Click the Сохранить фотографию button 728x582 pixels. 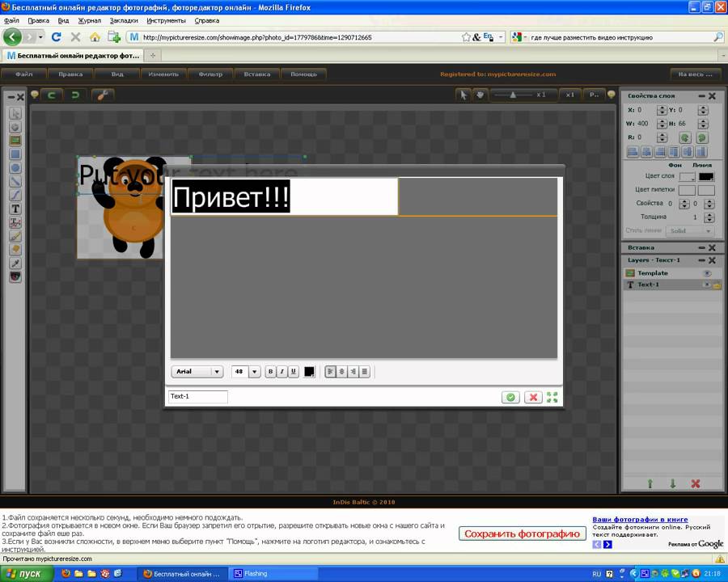(x=523, y=533)
